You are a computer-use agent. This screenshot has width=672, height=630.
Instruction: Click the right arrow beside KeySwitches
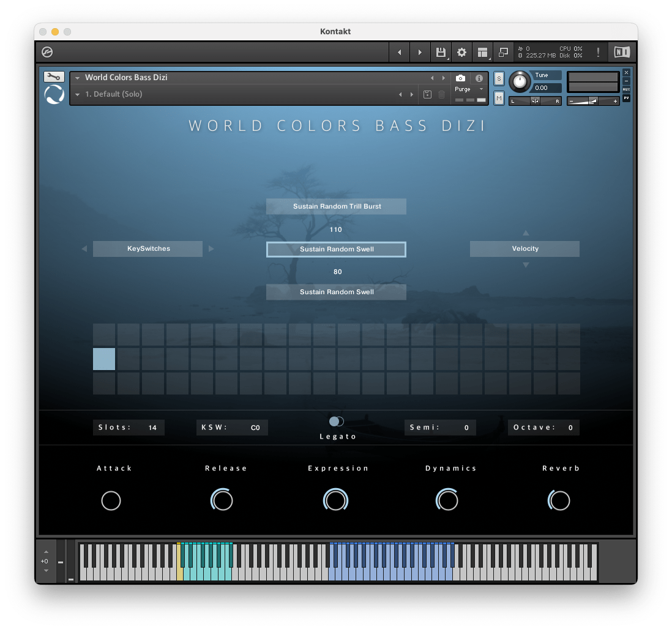click(211, 248)
